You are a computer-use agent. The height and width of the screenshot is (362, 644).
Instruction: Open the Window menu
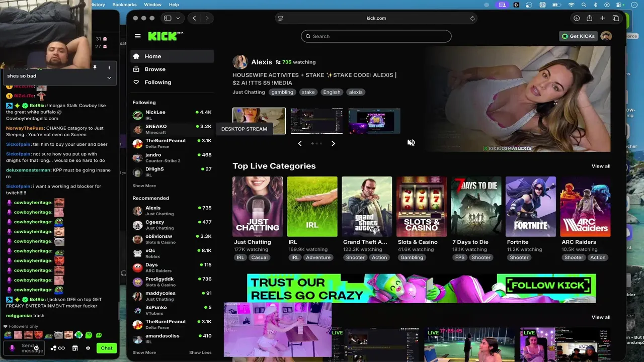point(153,5)
